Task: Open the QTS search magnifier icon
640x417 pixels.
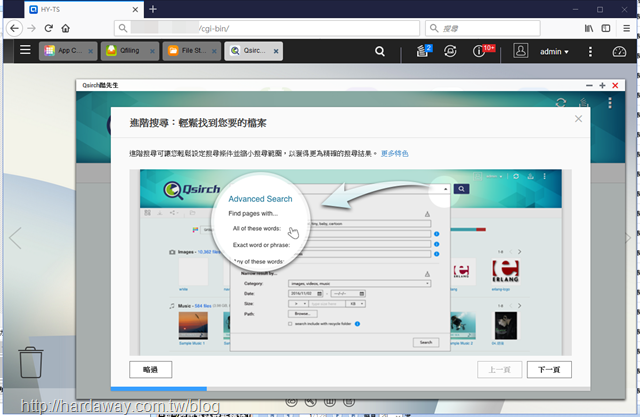Action: point(380,51)
